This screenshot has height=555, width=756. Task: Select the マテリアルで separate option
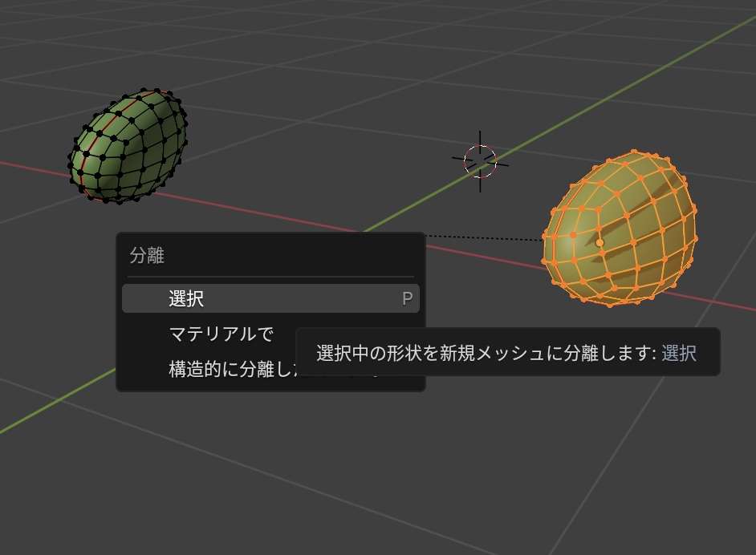(x=221, y=334)
